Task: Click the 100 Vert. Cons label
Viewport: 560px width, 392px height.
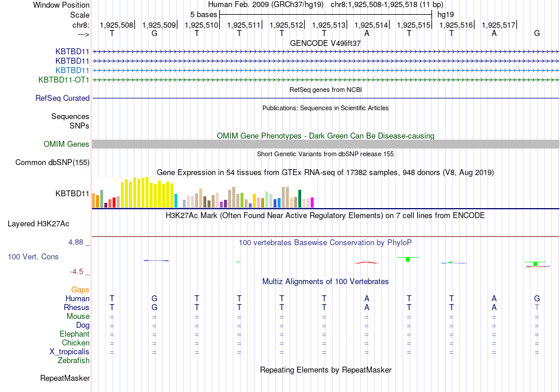Action: [33, 256]
